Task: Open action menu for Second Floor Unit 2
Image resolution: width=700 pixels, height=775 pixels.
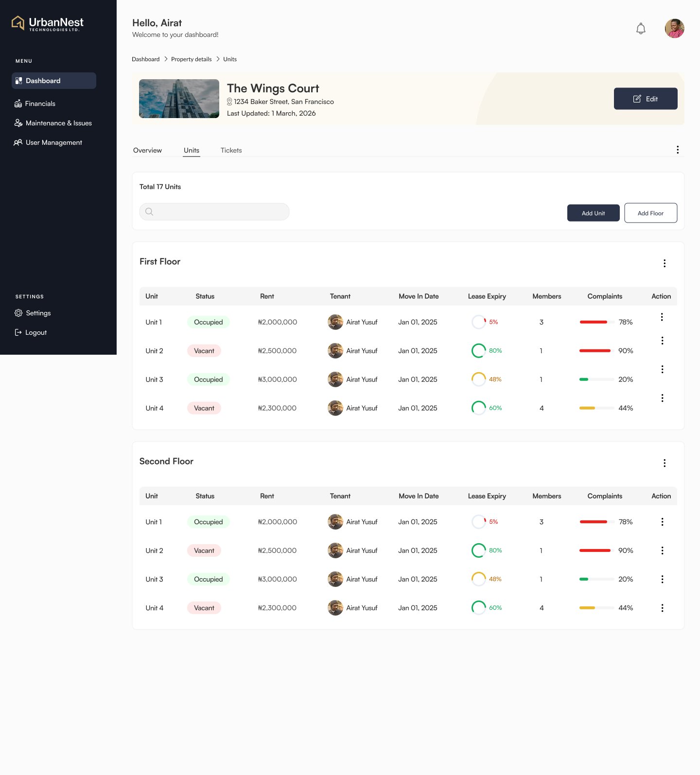Action: click(662, 551)
